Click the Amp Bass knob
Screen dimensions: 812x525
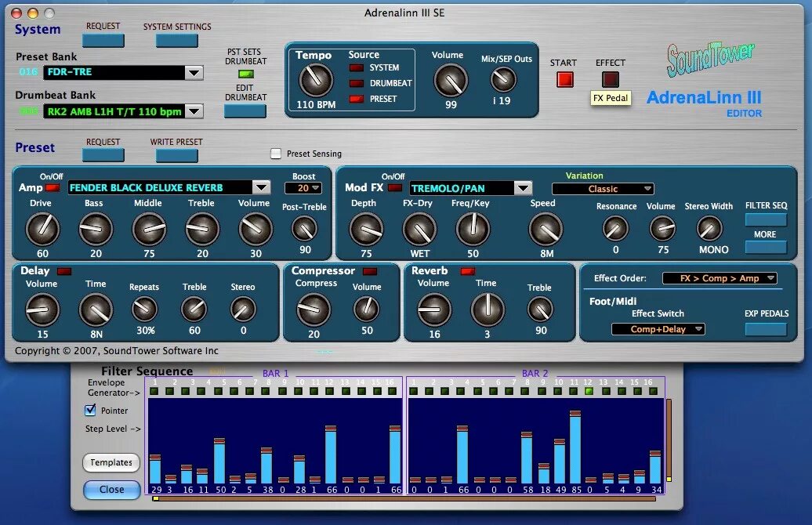coord(96,229)
